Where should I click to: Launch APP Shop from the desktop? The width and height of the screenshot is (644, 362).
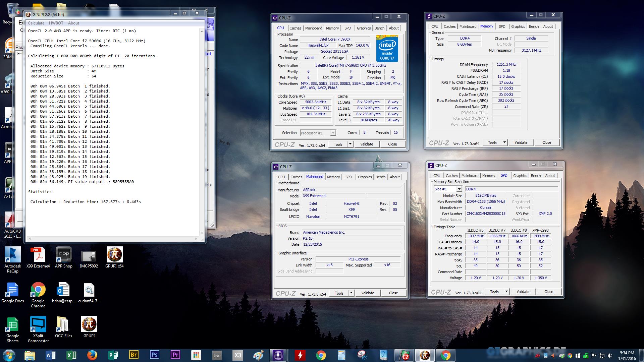[x=64, y=257]
